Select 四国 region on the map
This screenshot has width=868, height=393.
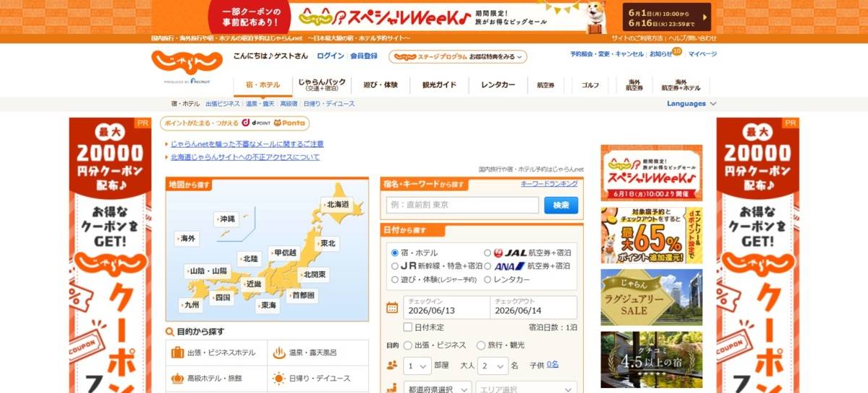tap(221, 297)
